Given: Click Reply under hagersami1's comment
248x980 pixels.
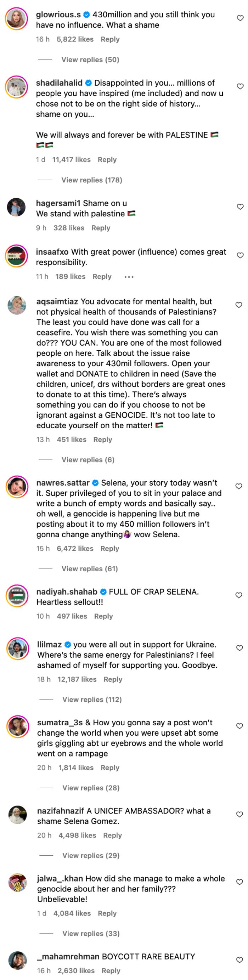Looking at the screenshot, I should coord(101,227).
